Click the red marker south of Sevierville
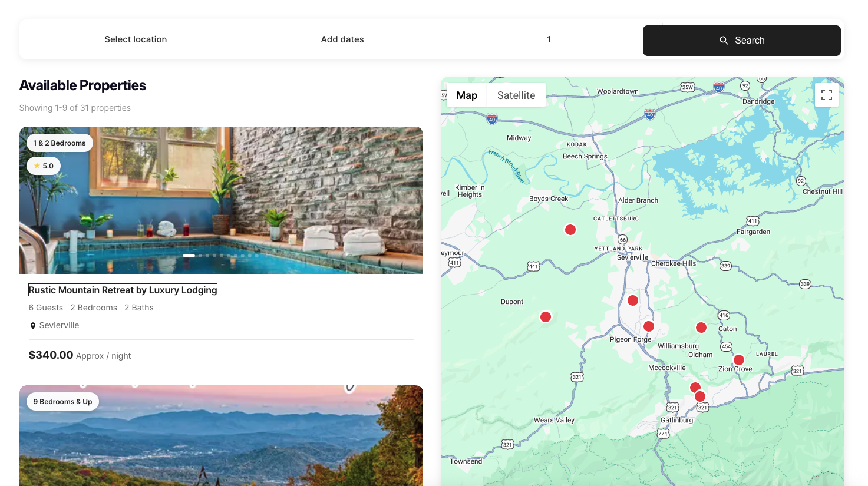This screenshot has height=486, width=868. point(633,300)
